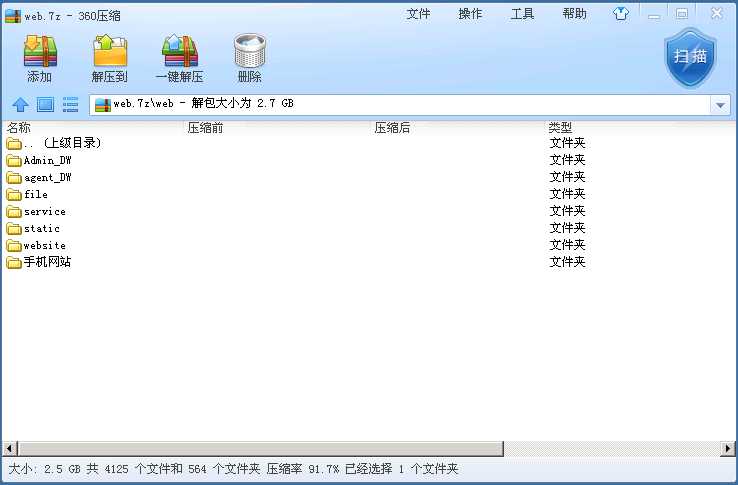Sort by 压缩后 column header
738x485 pixels.
click(x=392, y=128)
